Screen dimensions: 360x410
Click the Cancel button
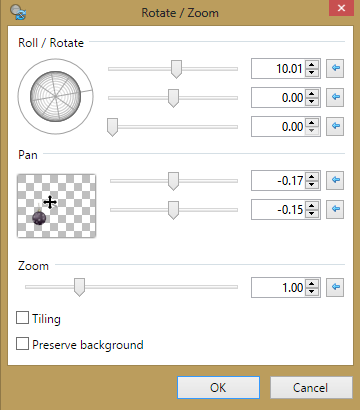tap(311, 388)
